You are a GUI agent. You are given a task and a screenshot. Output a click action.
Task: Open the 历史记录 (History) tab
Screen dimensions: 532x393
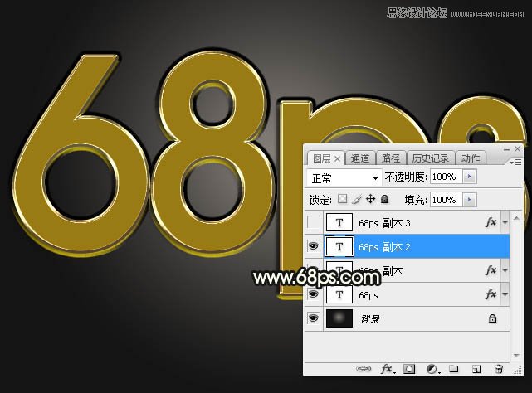[431, 158]
